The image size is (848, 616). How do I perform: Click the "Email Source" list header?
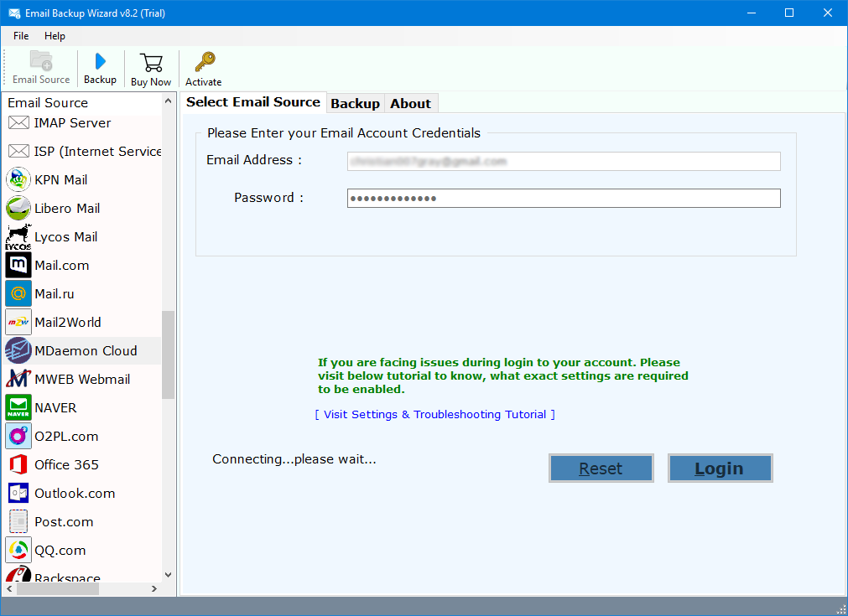click(48, 102)
